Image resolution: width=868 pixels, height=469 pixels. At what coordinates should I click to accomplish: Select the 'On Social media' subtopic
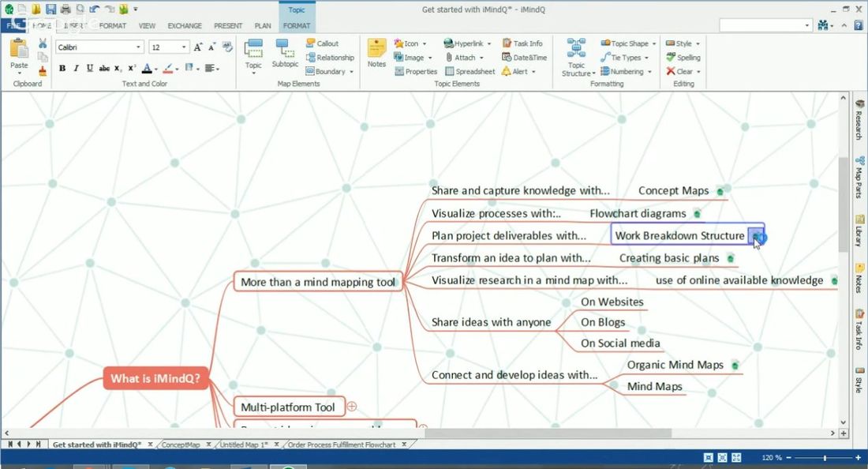coord(620,343)
